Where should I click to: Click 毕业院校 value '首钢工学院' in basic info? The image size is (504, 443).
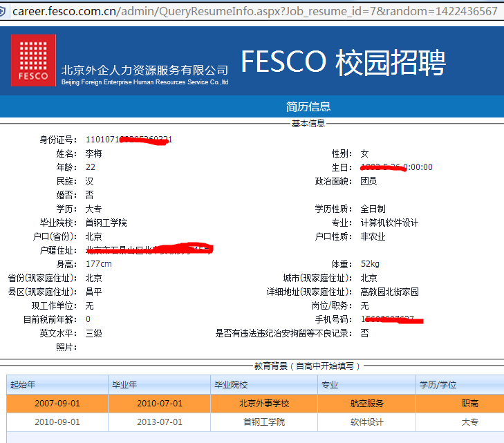coord(106,223)
